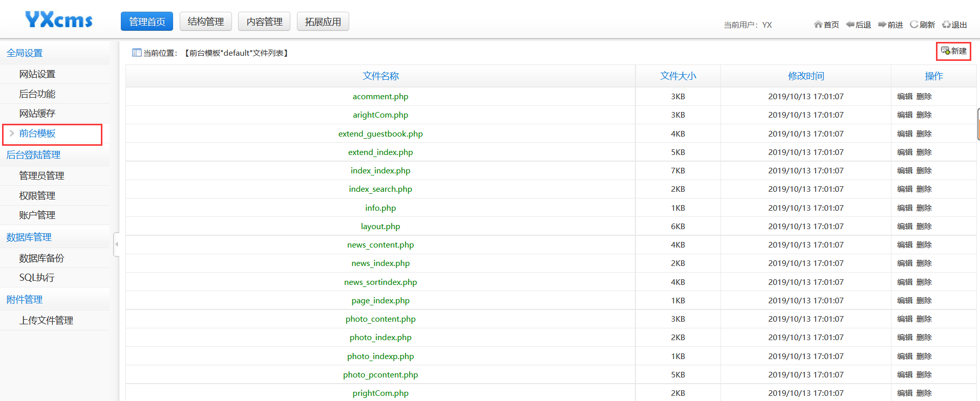Click 编辑 for page_index.php
Screen dimensions: 980x401
point(905,301)
